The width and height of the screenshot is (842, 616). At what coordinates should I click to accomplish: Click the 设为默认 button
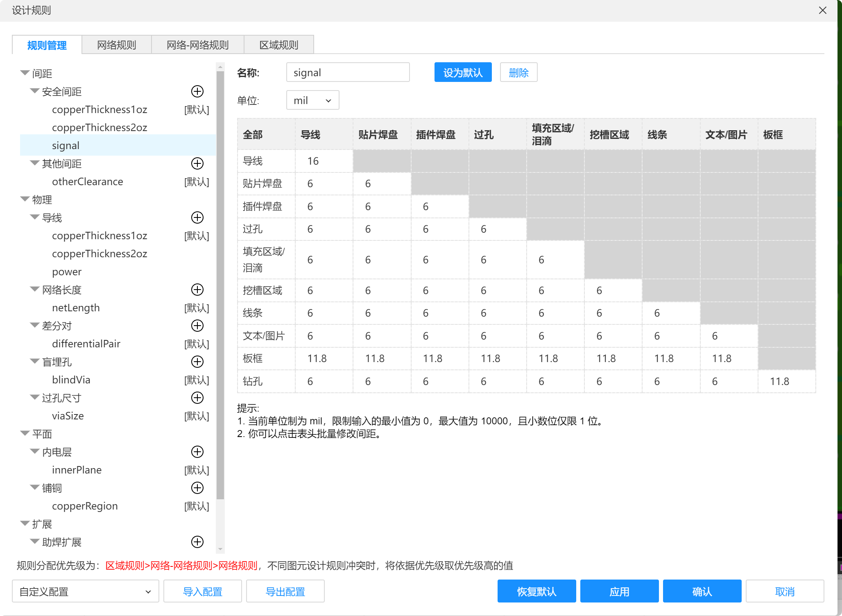(x=463, y=72)
